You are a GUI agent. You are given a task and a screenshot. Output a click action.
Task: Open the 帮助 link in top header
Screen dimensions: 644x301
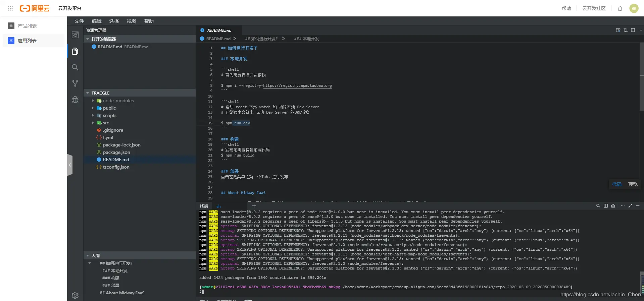click(566, 8)
